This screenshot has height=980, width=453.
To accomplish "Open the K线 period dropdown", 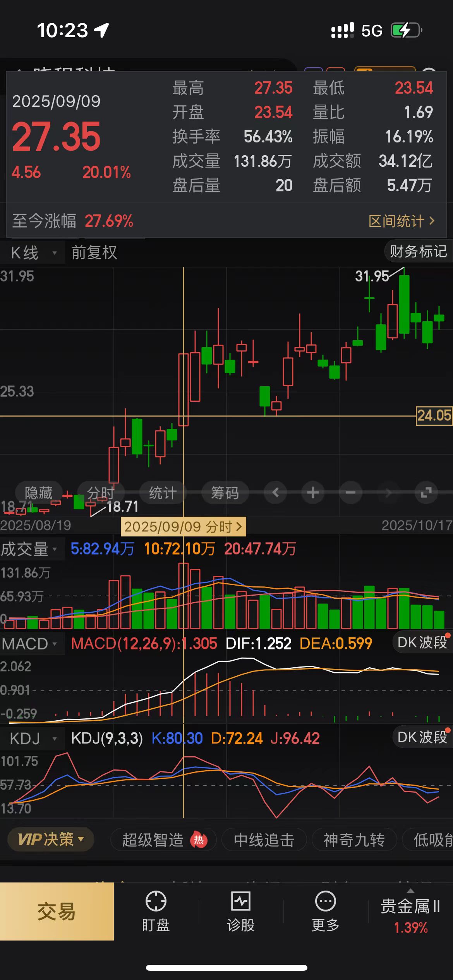I will pyautogui.click(x=33, y=253).
